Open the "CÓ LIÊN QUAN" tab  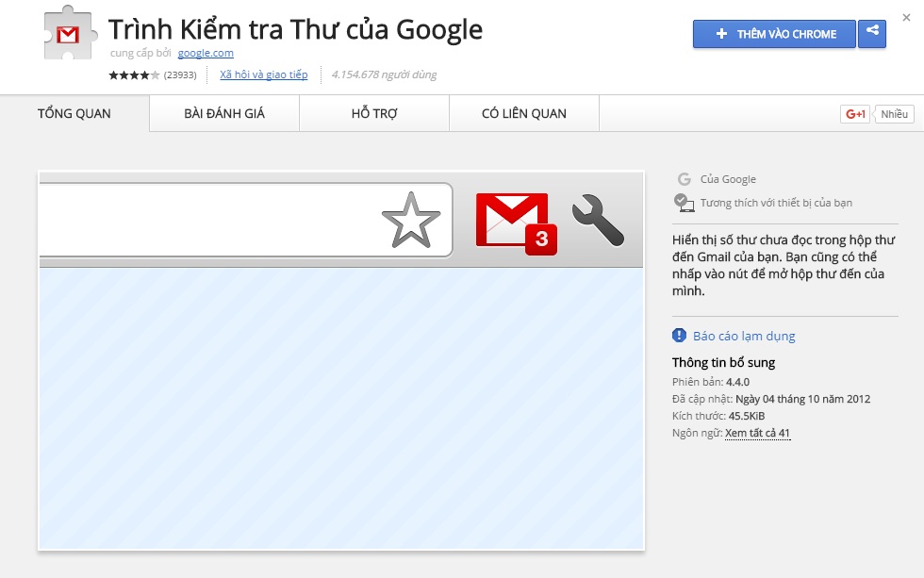[524, 114]
